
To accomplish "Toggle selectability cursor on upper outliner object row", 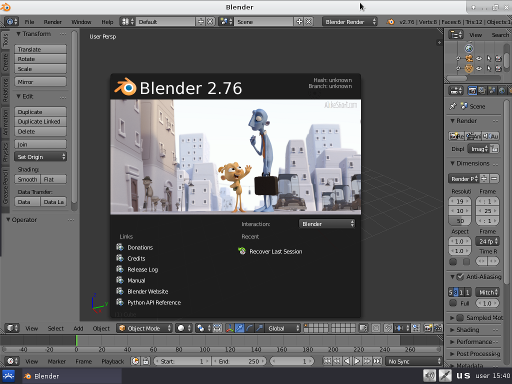I will (x=489, y=59).
